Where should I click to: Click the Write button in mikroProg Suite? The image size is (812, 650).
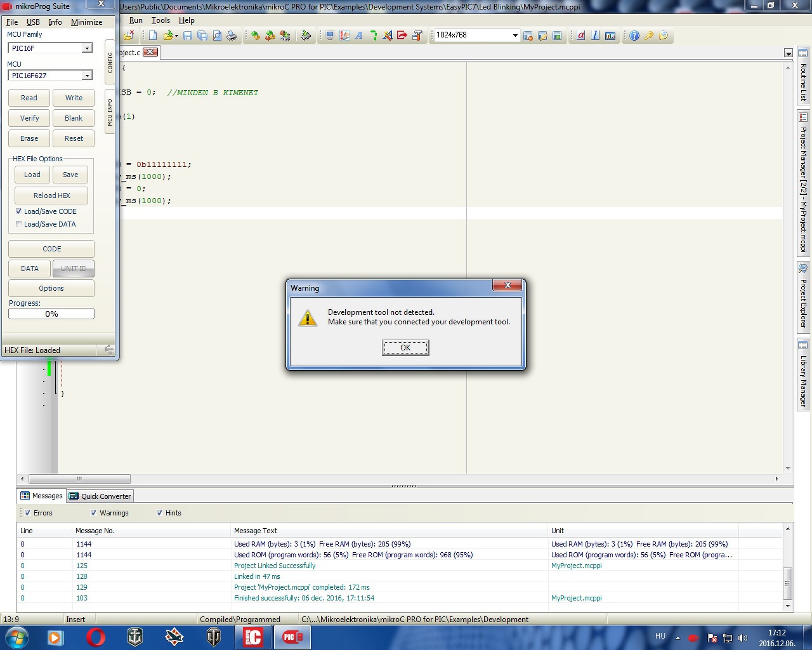pyautogui.click(x=74, y=98)
